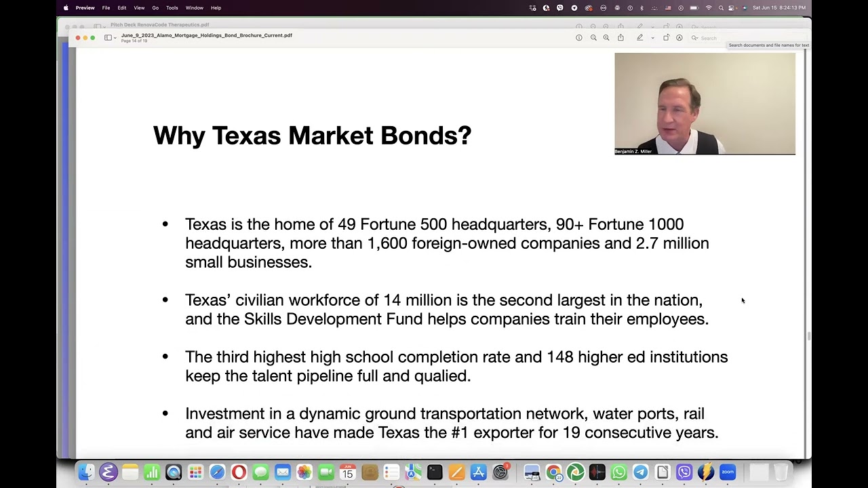This screenshot has width=868, height=488.
Task: Open Mail from the Dock
Action: point(282,472)
